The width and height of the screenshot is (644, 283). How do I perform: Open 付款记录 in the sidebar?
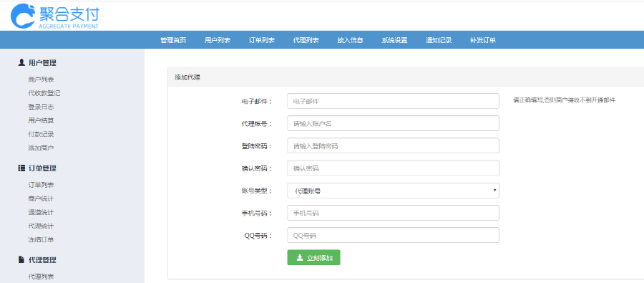(41, 134)
